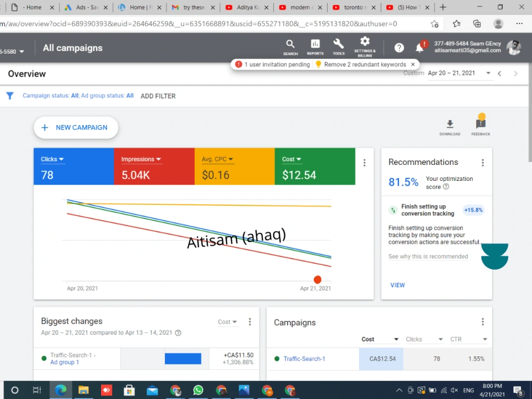The width and height of the screenshot is (532, 399).
Task: Expand the Clicks metric dropdown
Action: pos(52,159)
